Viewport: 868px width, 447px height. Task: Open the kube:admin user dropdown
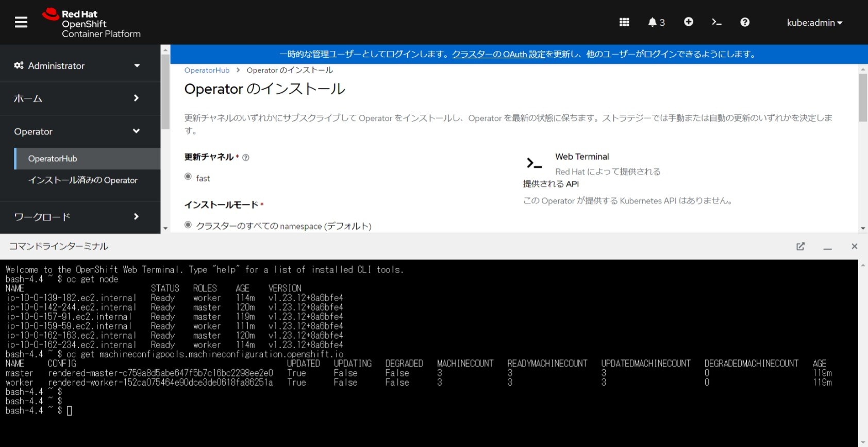point(814,23)
